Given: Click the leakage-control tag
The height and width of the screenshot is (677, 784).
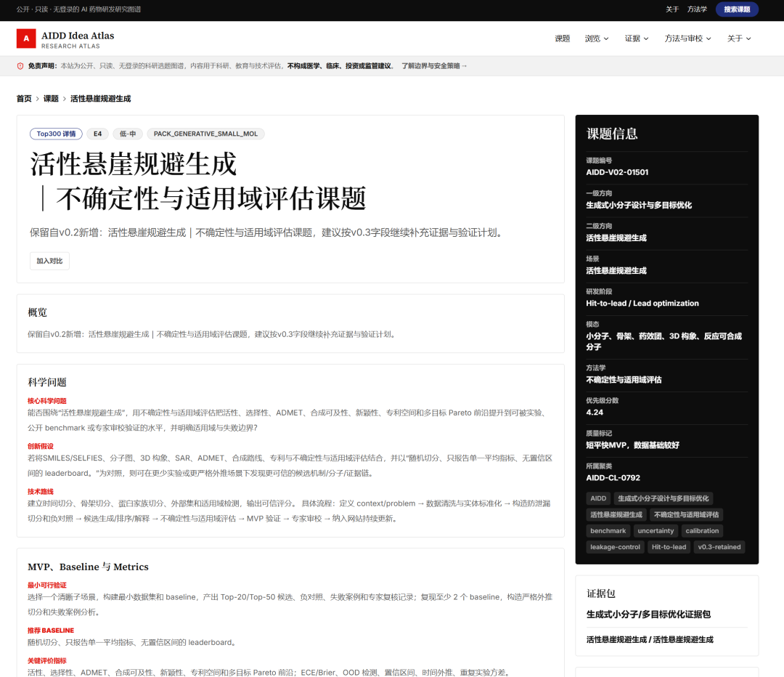Looking at the screenshot, I should click(615, 548).
